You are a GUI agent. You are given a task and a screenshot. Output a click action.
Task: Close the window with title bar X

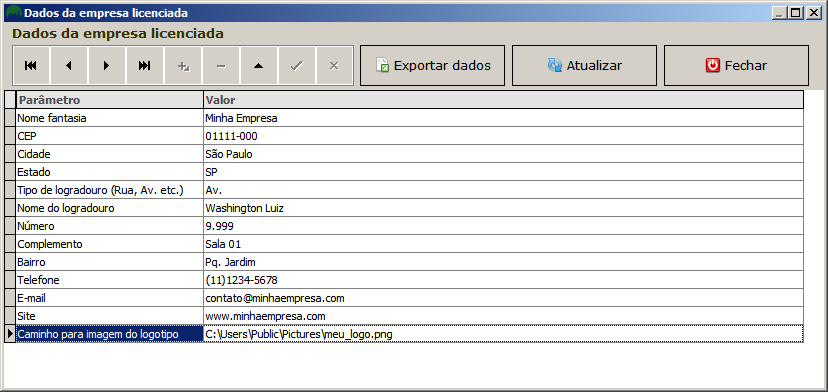[x=814, y=13]
